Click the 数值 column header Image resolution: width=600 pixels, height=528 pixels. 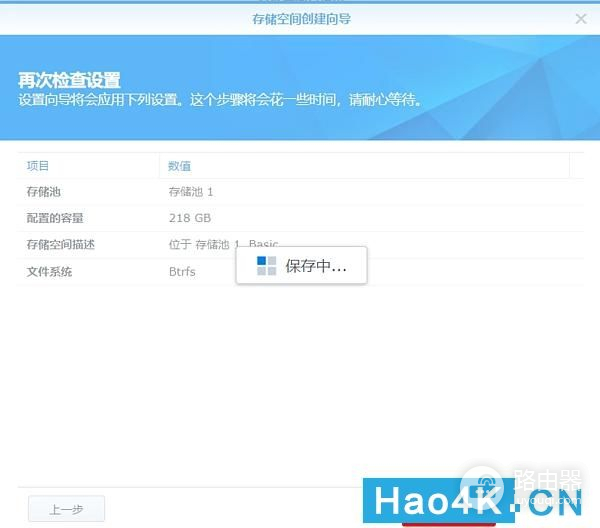click(180, 166)
